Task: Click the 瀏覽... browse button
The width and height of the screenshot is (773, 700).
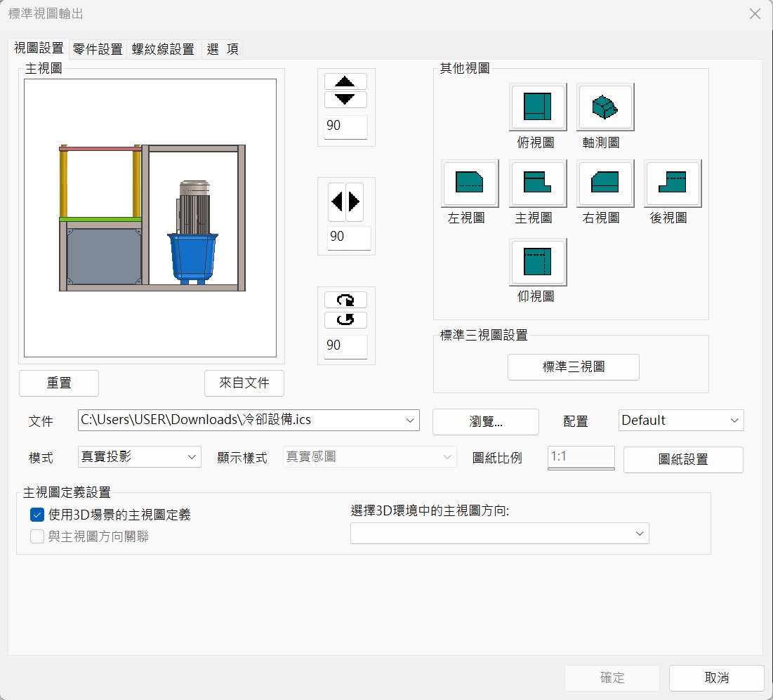Action: click(485, 421)
